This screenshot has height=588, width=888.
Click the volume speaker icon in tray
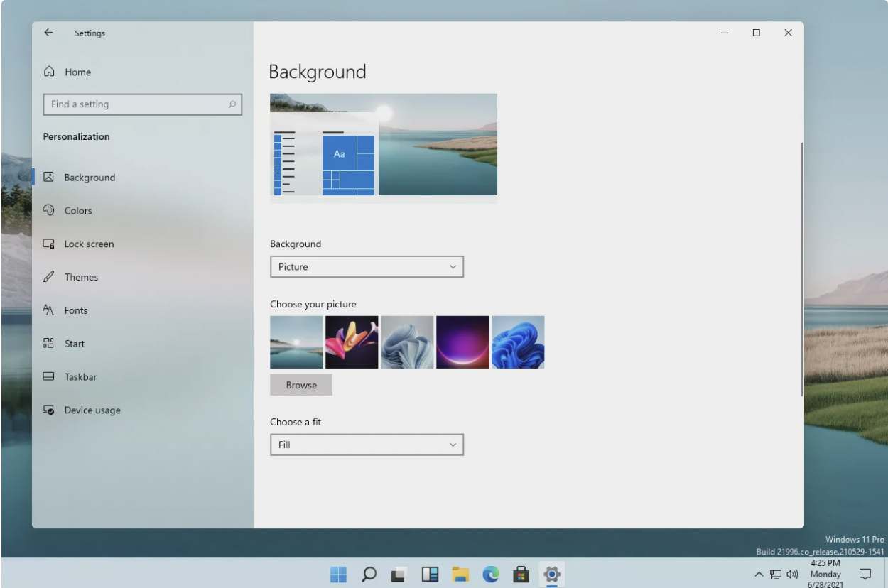(x=792, y=574)
